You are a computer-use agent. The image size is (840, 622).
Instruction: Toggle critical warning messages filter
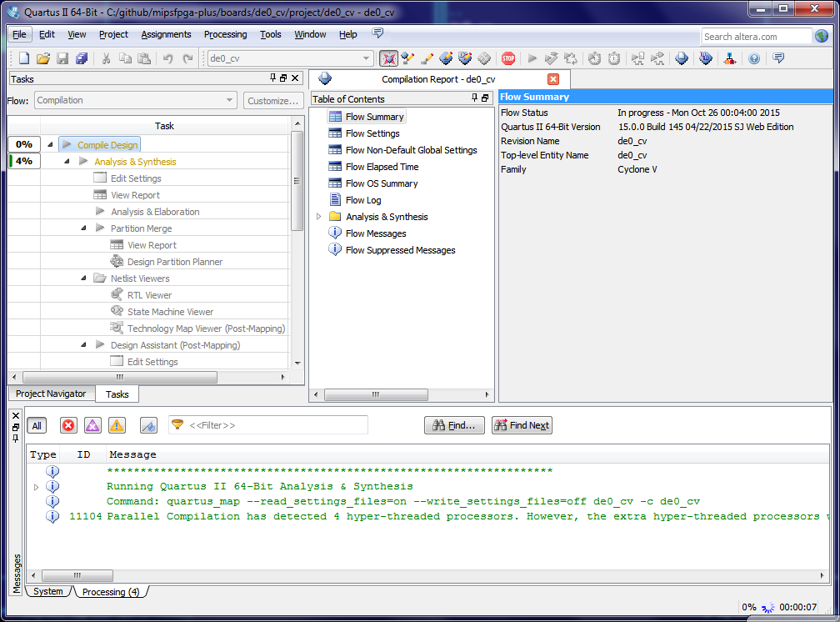92,425
